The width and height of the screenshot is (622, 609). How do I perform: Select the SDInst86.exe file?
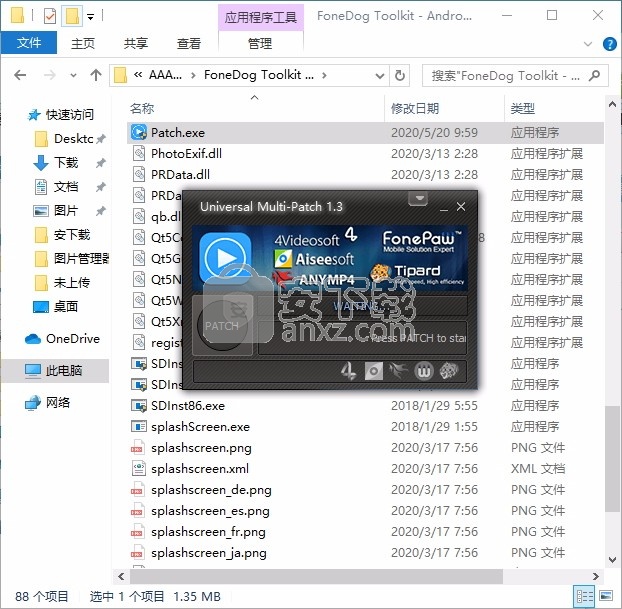click(188, 406)
